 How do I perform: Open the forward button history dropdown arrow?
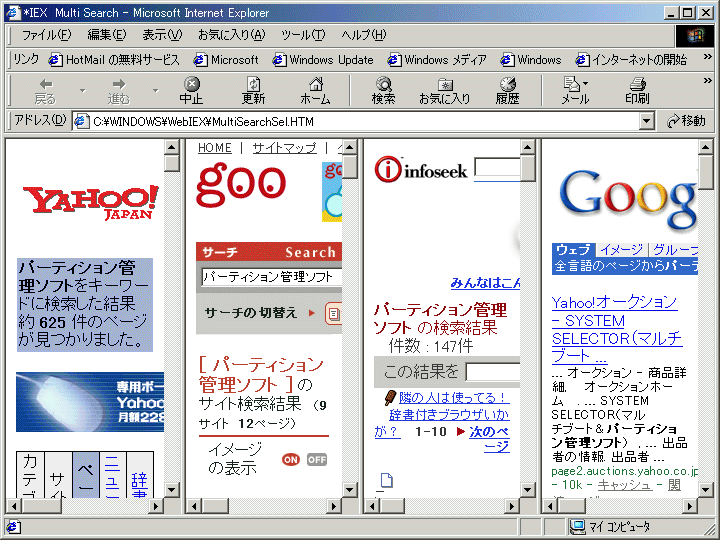coord(156,91)
